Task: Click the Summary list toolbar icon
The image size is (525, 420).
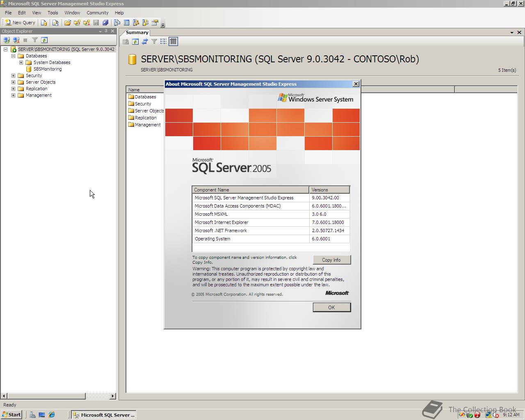Action: pos(126,23)
